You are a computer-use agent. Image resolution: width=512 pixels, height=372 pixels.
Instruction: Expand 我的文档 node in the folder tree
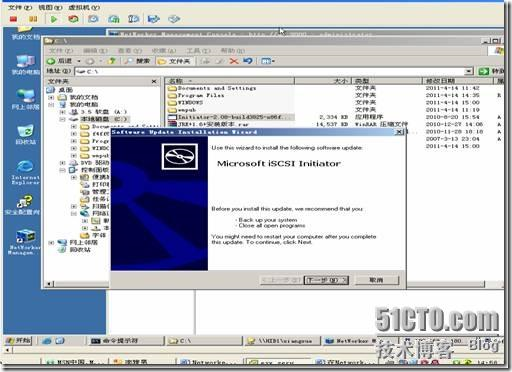pos(51,97)
